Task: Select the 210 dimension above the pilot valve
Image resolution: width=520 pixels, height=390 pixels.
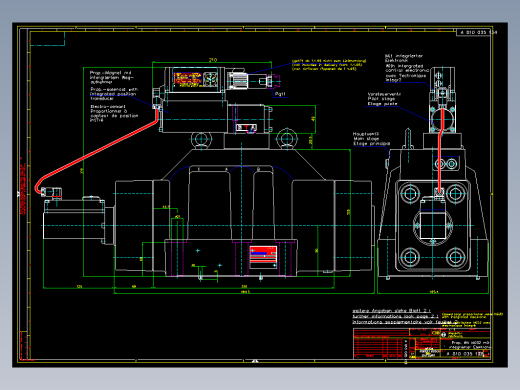Action: tap(213, 60)
